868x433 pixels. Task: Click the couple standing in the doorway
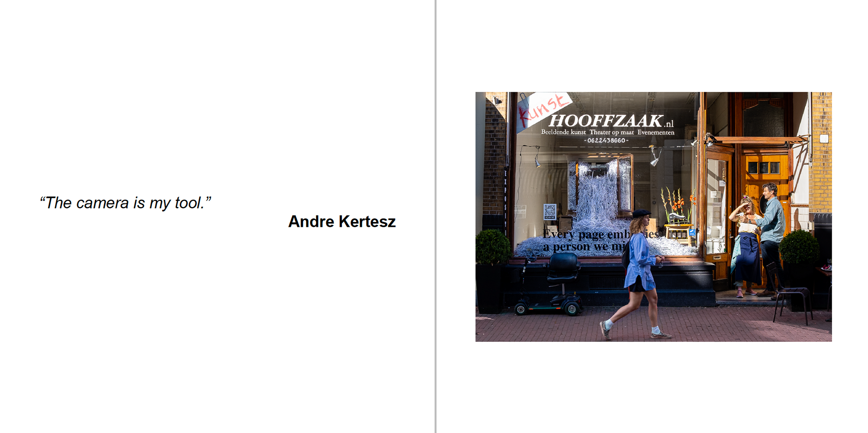(757, 240)
